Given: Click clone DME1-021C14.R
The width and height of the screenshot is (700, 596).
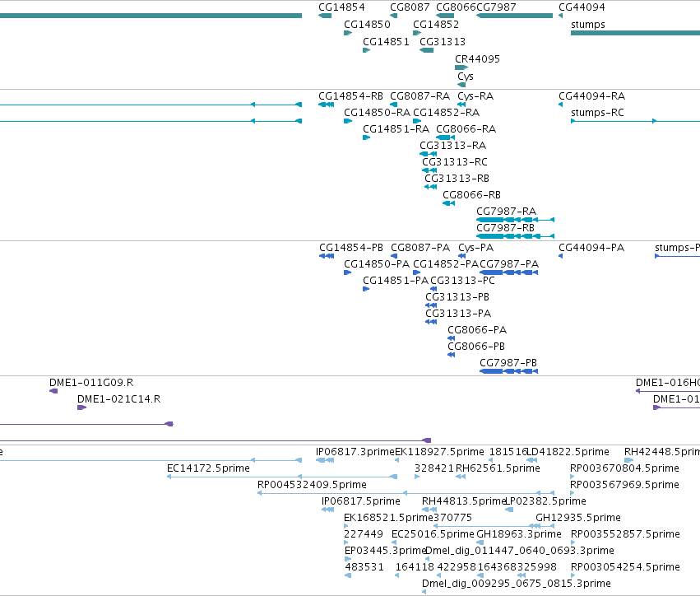Looking at the screenshot, I should (118, 399).
